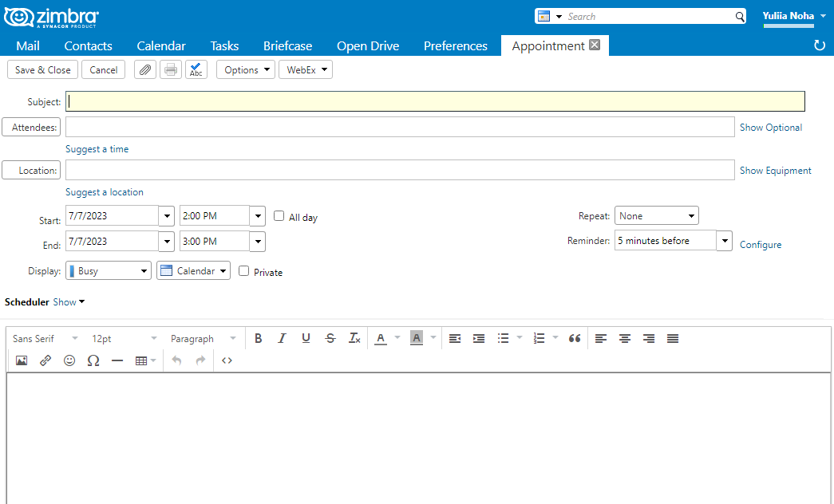The height and width of the screenshot is (504, 834).
Task: Switch to the Mail tab
Action: [x=28, y=45]
